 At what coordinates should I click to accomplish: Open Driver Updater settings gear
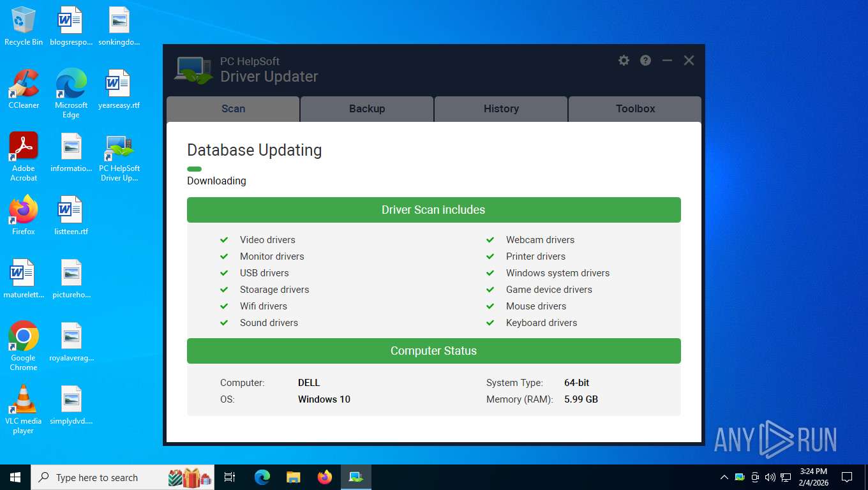[x=624, y=61]
